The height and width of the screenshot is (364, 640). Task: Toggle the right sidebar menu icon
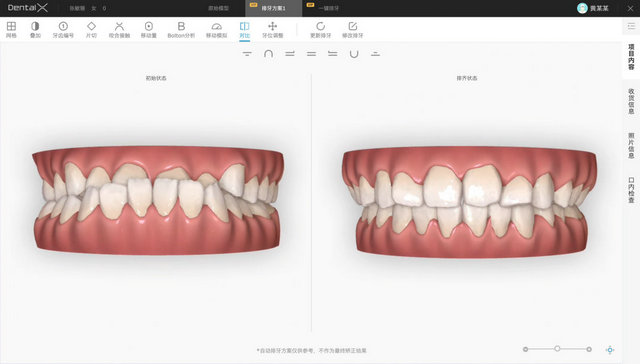(x=631, y=26)
